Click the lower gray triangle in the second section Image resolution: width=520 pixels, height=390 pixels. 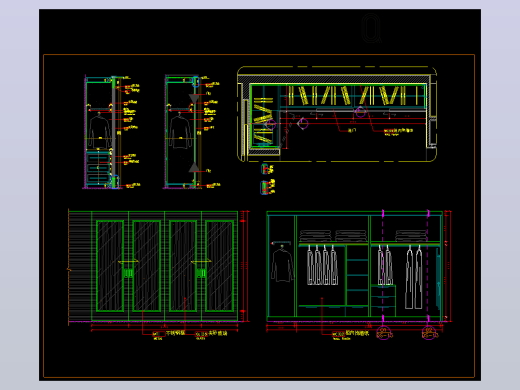(x=194, y=167)
